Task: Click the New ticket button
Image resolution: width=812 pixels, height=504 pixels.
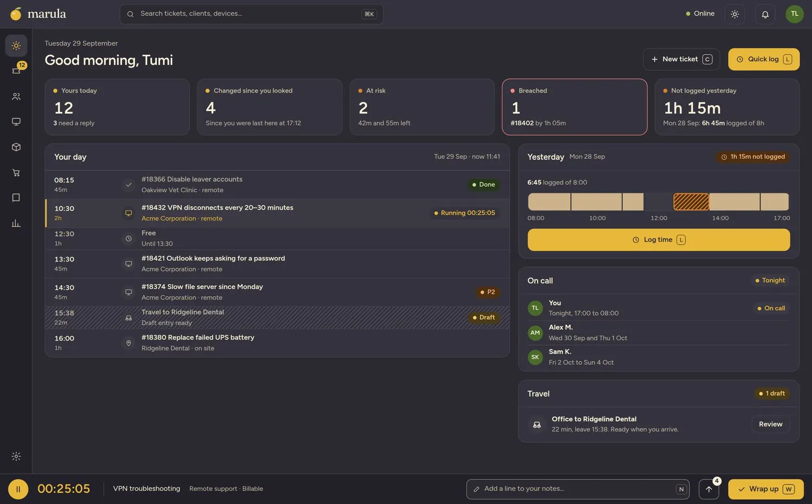Action: pyautogui.click(x=681, y=60)
